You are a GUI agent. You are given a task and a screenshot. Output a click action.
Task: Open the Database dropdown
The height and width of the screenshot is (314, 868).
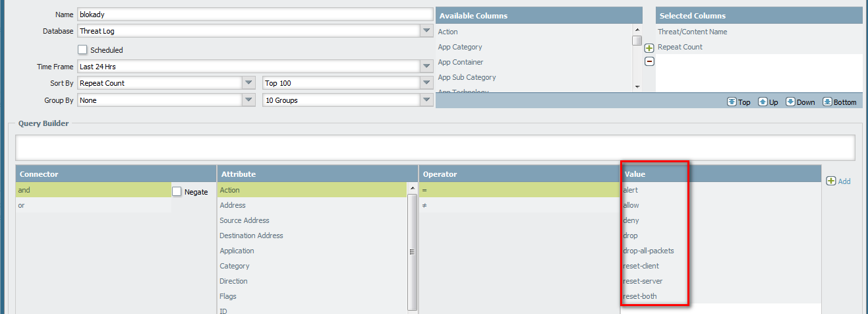point(426,30)
